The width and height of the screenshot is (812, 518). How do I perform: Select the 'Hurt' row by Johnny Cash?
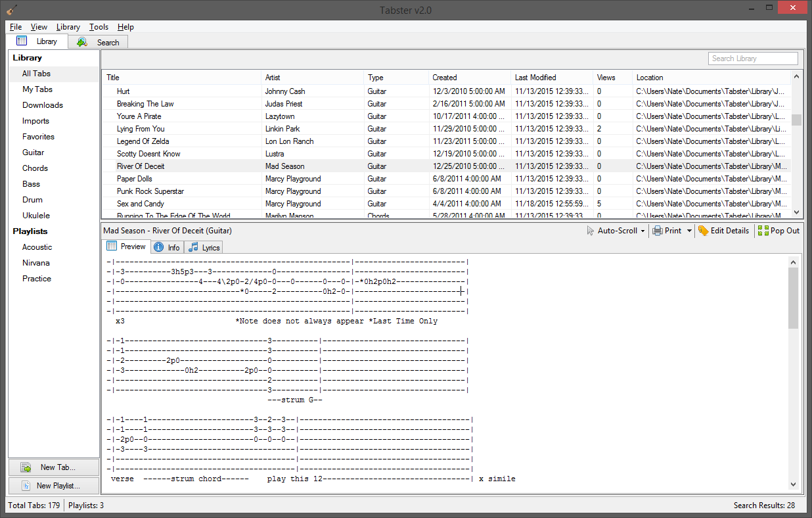tap(447, 91)
